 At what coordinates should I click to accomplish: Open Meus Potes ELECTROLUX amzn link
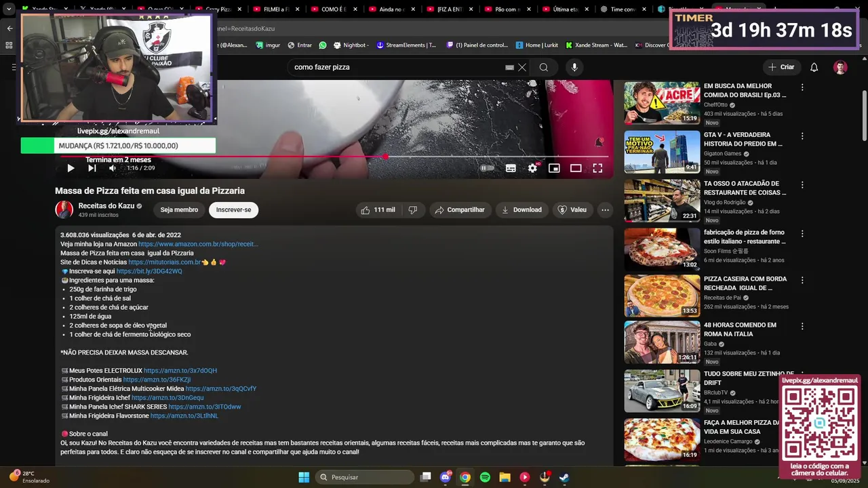180,371
